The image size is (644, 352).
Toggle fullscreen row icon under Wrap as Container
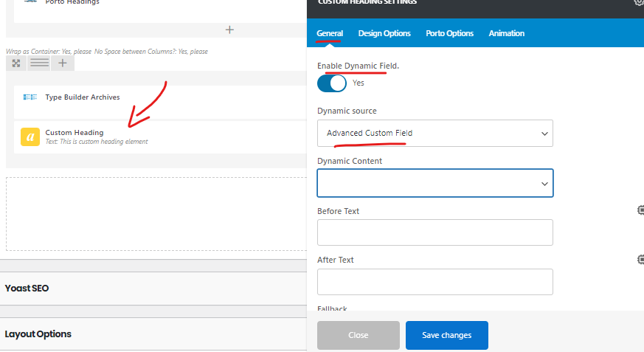click(16, 63)
